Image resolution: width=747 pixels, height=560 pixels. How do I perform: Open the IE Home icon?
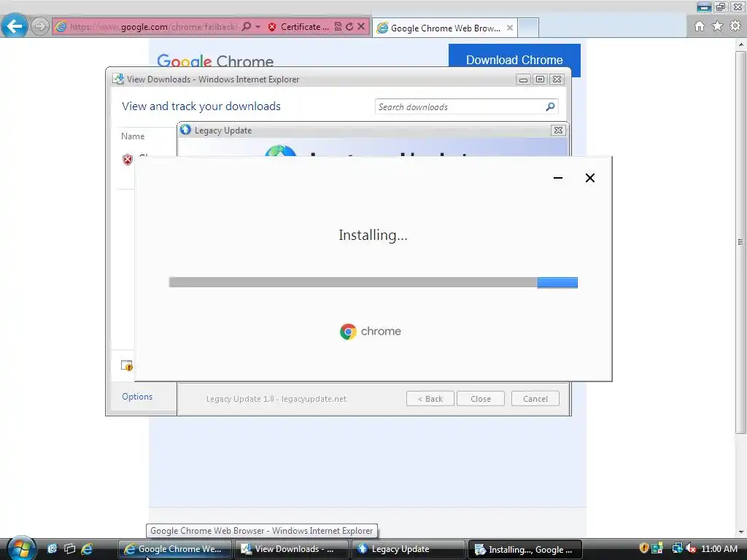pos(700,26)
